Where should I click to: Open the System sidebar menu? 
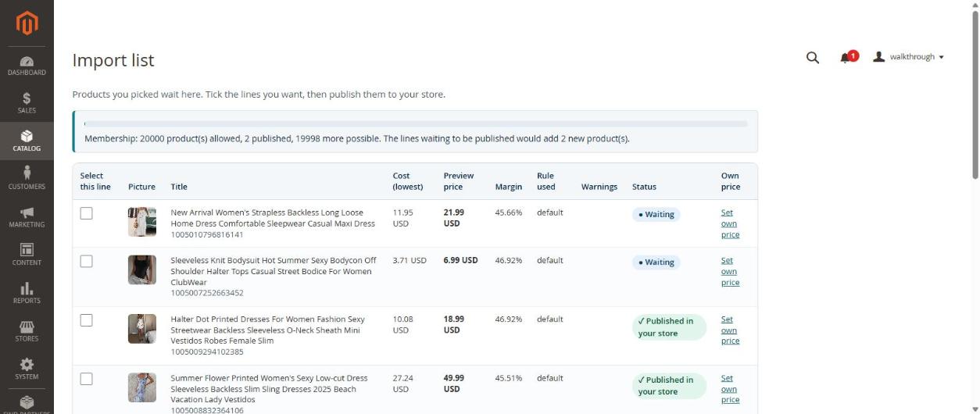click(x=27, y=369)
